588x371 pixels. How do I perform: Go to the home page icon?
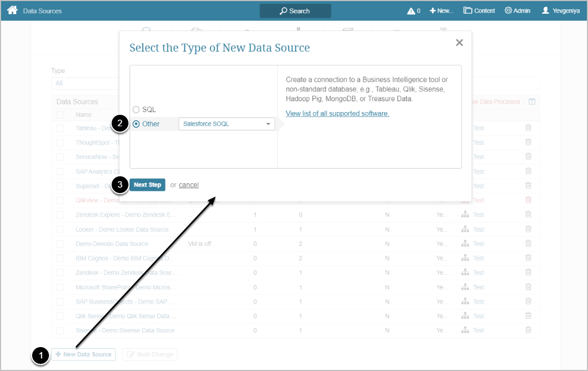[x=13, y=10]
